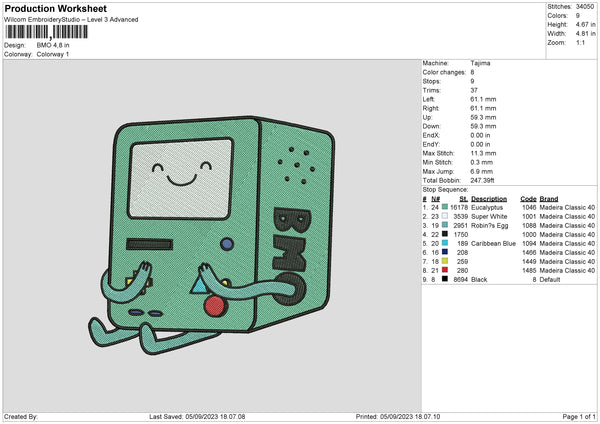Image resolution: width=600 pixels, height=424 pixels.
Task: Click the Robin?s Egg color swatch
Action: (x=445, y=225)
